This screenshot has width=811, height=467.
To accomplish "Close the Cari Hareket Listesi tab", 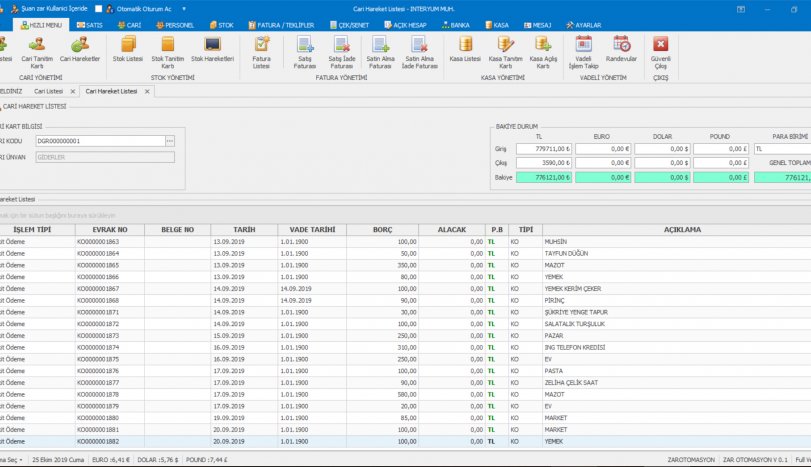I will (x=147, y=92).
